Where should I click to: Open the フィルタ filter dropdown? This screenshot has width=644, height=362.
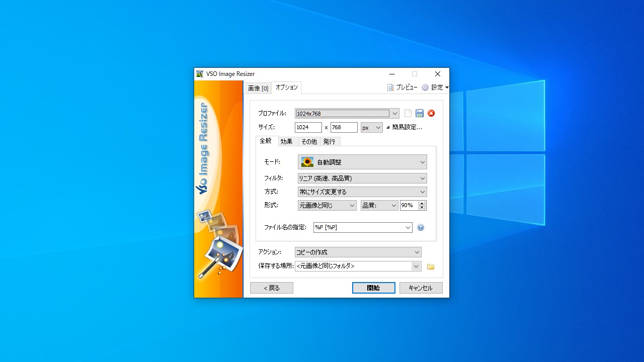click(x=362, y=178)
